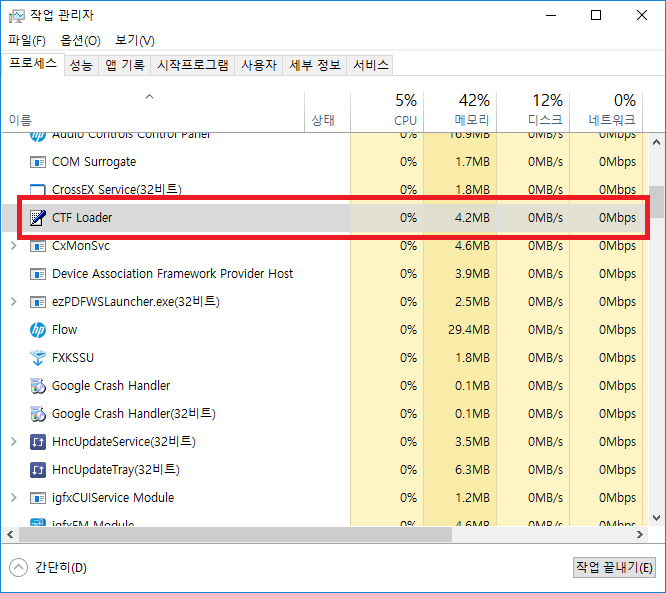Viewport: 666px width, 593px height.
Task: Click the CrossEX Service process icon
Action: pyautogui.click(x=38, y=190)
